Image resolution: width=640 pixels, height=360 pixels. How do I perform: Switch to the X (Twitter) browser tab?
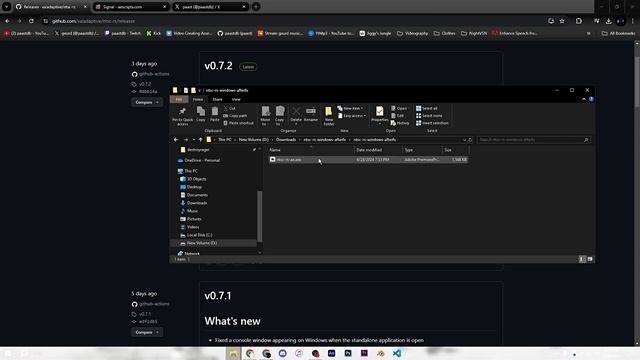pyautogui.click(x=210, y=7)
